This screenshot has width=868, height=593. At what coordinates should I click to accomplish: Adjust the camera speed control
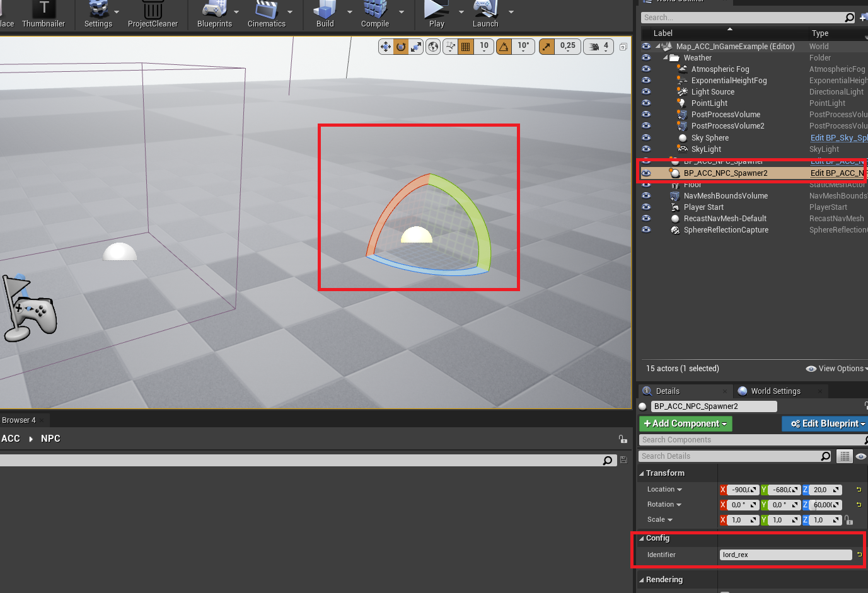point(598,46)
